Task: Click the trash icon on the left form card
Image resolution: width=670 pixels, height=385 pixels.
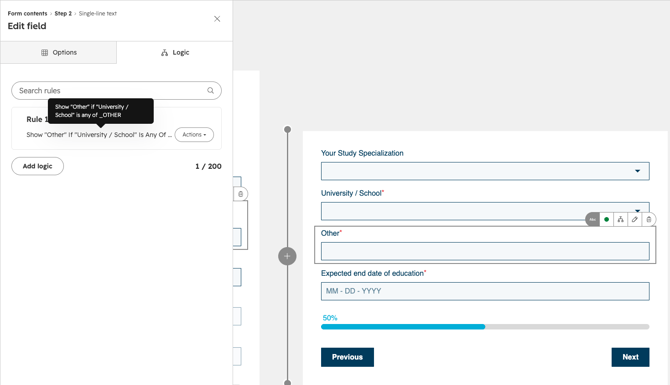Action: (241, 194)
